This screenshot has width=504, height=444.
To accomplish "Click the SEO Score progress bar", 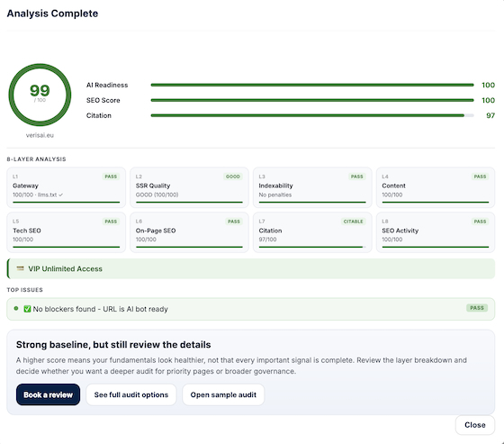I will [x=312, y=100].
